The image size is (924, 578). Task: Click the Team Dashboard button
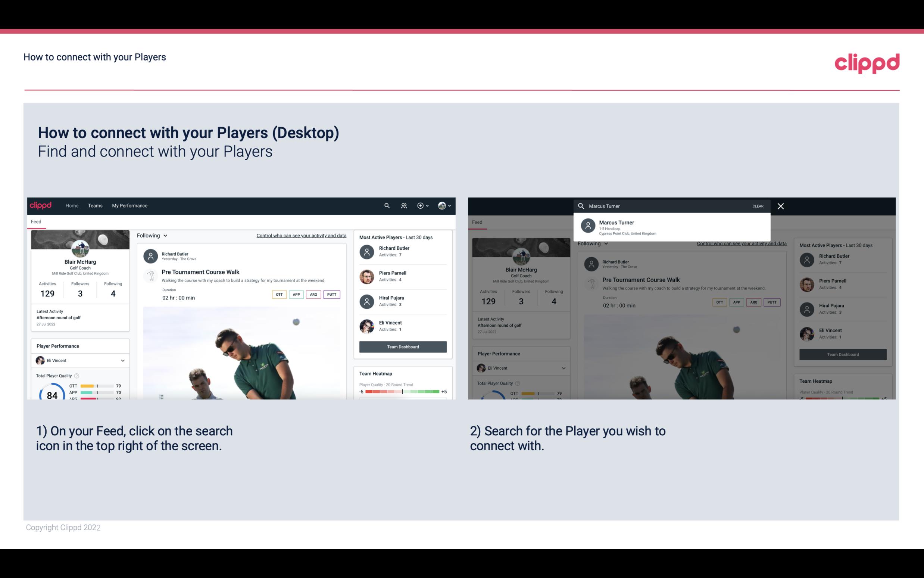click(x=402, y=346)
